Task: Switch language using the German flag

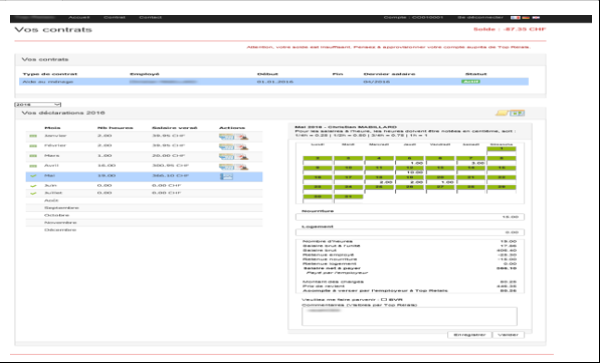Action: point(526,18)
